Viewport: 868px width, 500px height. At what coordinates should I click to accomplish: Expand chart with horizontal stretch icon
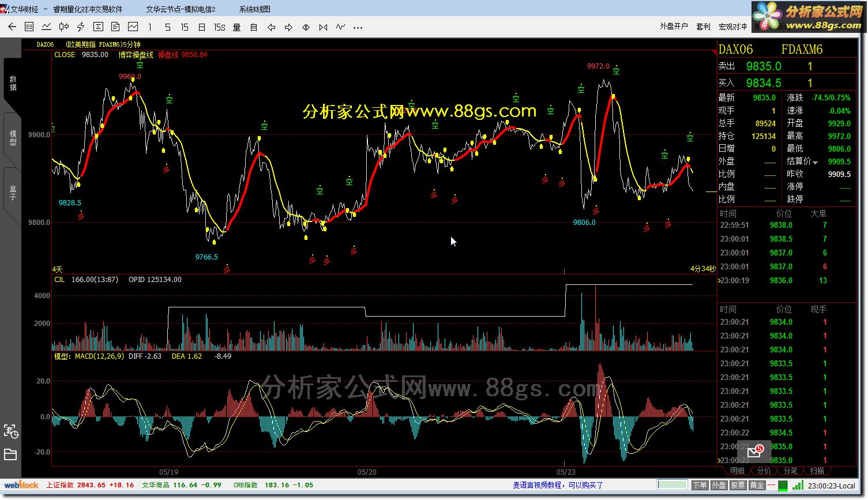click(x=306, y=27)
